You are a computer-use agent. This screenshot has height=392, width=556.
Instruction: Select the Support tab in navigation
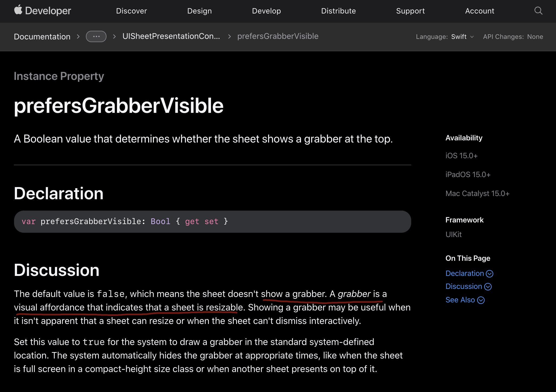(x=410, y=11)
